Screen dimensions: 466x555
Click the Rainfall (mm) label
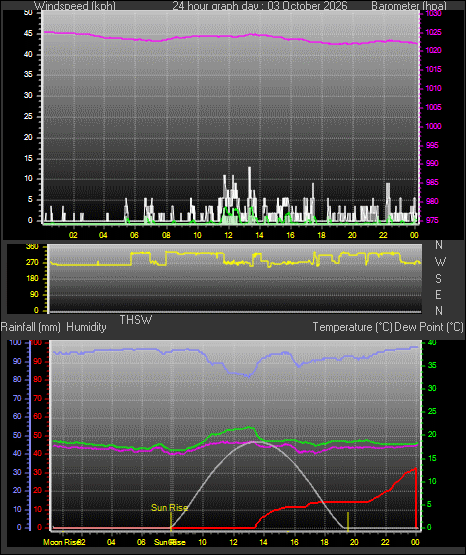31,327
